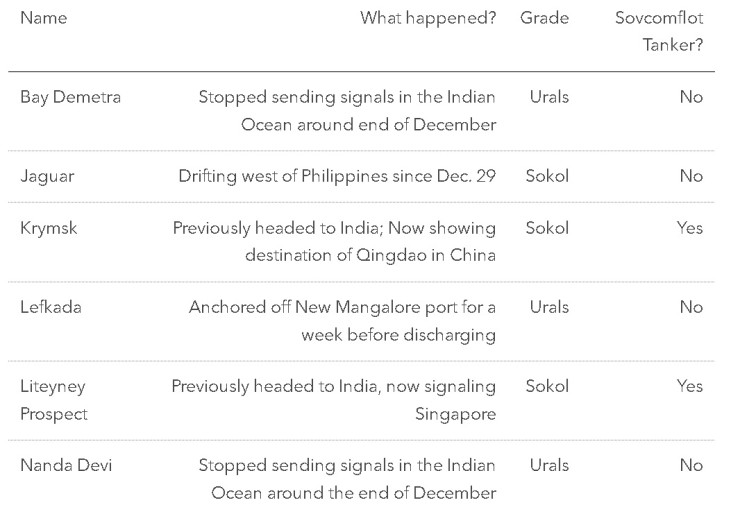Click the Urals grade in Bay Demetra row

[549, 97]
